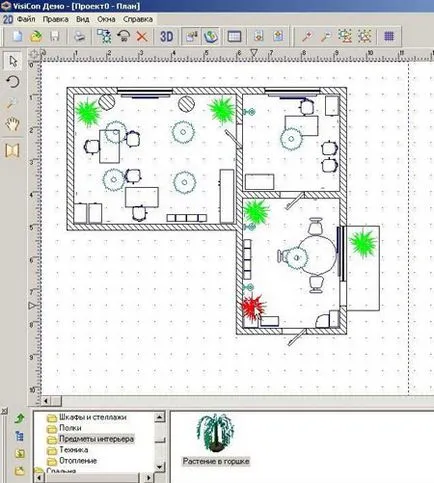Go up a level with the green arrow

[x=20, y=418]
